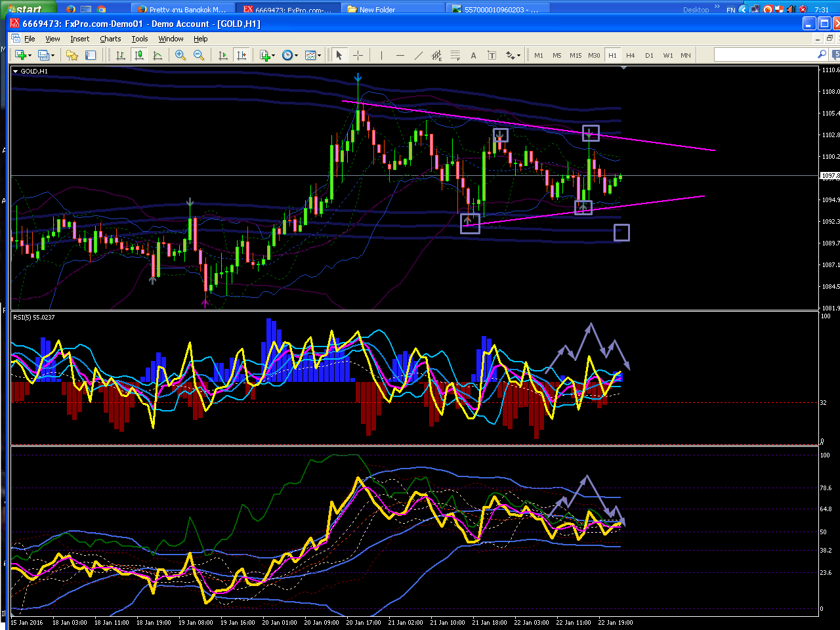Switch to New Folder taskbar window
The width and height of the screenshot is (840, 630).
pos(393,9)
